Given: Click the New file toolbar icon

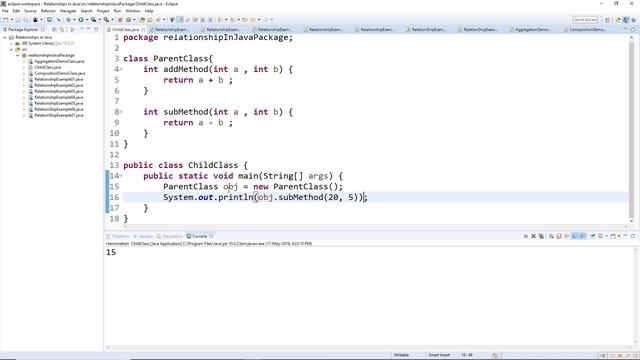Looking at the screenshot, I should point(6,20).
